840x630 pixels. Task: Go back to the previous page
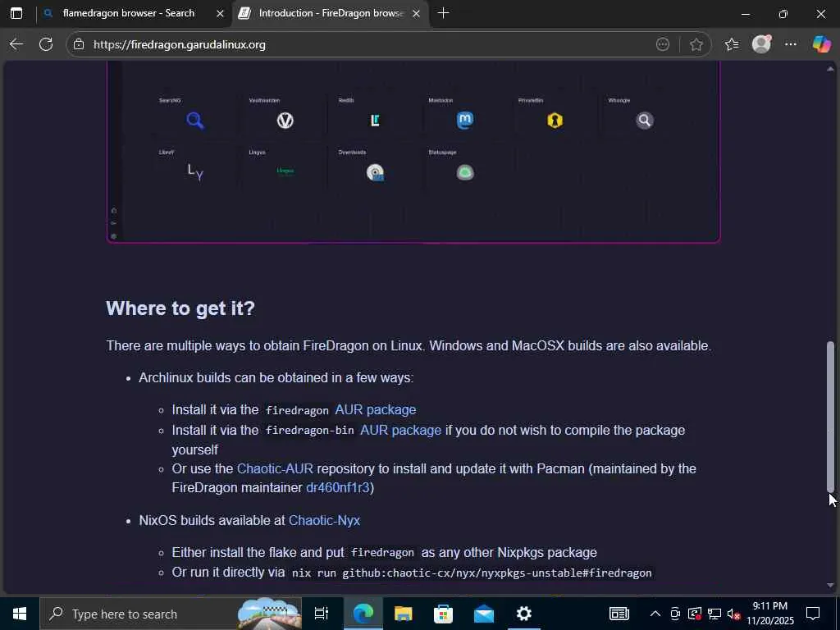click(16, 44)
